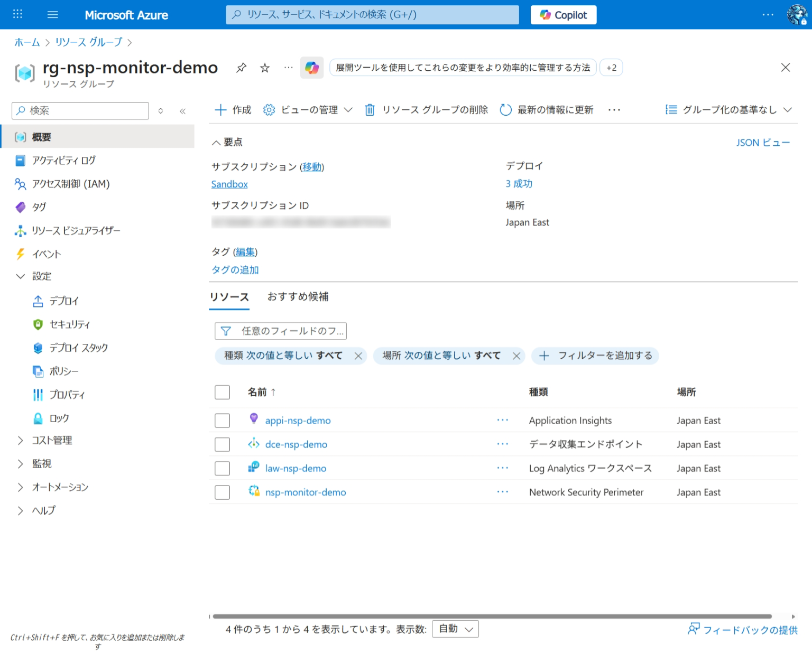812x653 pixels.
Task: Select タグ in the sidebar
Action: click(39, 207)
